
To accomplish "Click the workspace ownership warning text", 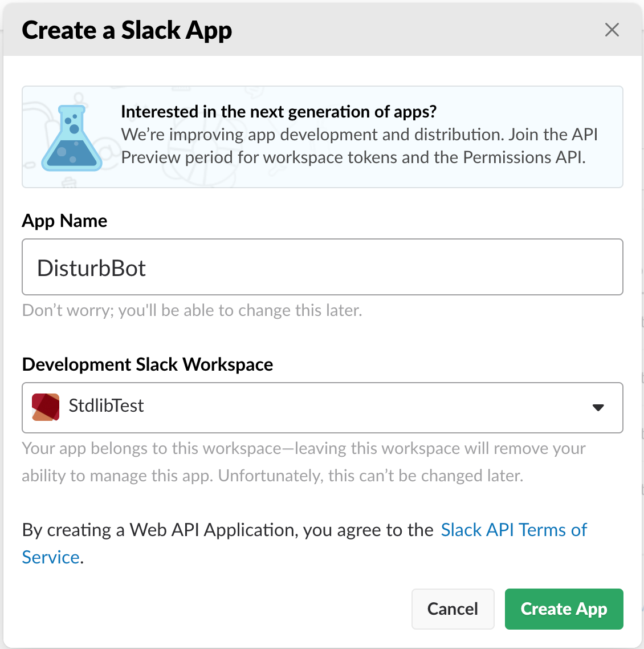I will [303, 461].
